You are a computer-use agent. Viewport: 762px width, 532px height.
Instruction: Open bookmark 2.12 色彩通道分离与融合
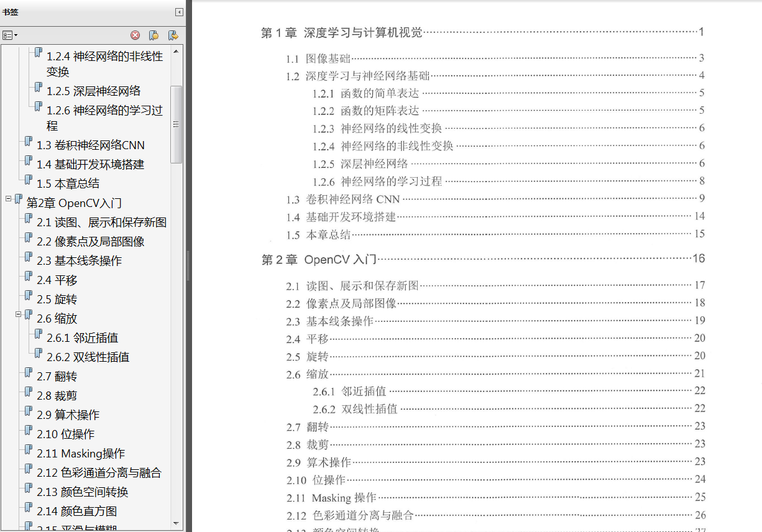tap(99, 473)
